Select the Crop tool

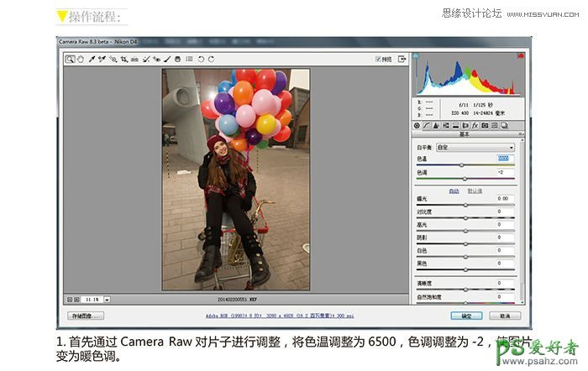coord(123,59)
